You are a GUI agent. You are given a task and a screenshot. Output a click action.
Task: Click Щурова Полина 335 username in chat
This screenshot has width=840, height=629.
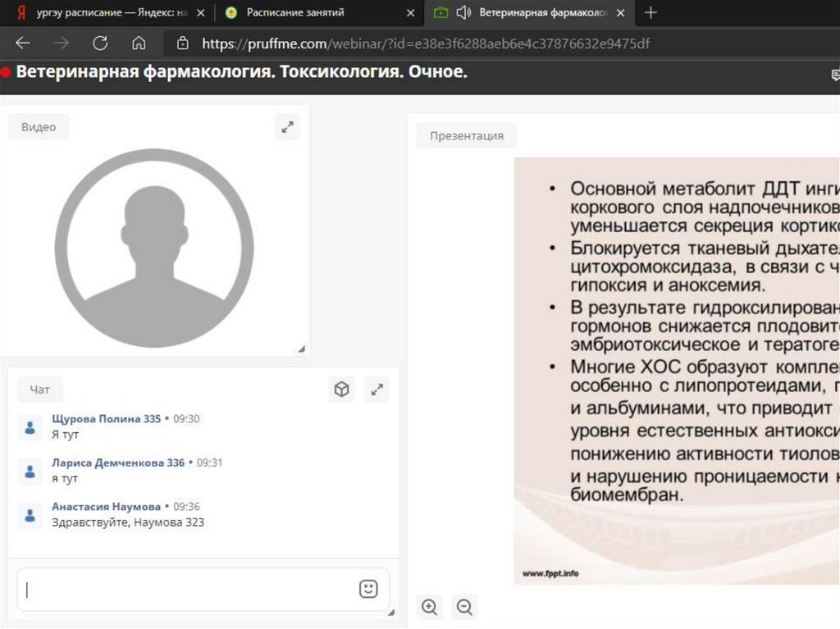coord(106,418)
